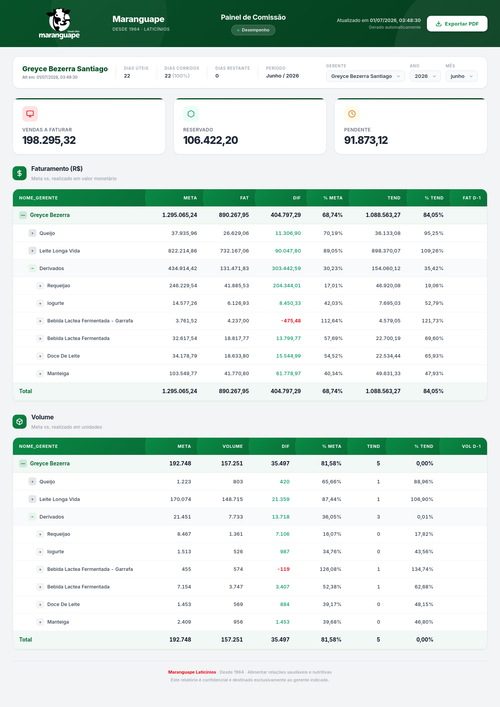Expand Iogurte row in Faturamento table
The image size is (500, 707).
40,303
